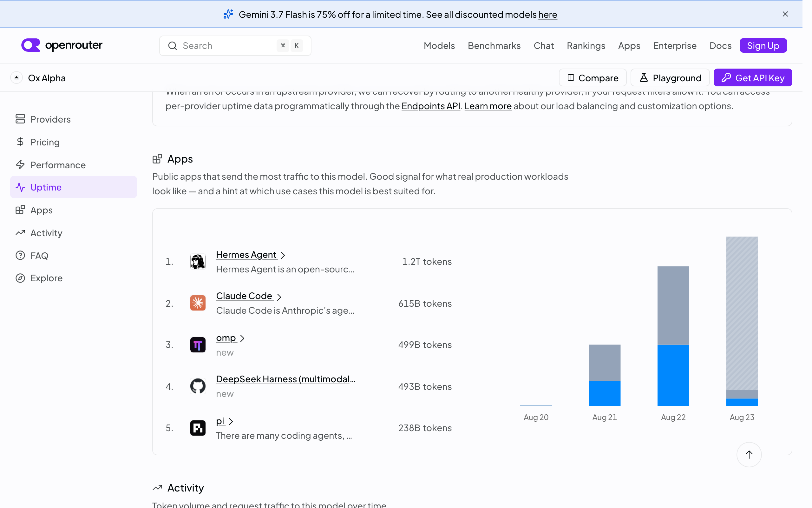The image size is (812, 508).
Task: Click the chevron next to Hermes Agent
Action: [283, 255]
